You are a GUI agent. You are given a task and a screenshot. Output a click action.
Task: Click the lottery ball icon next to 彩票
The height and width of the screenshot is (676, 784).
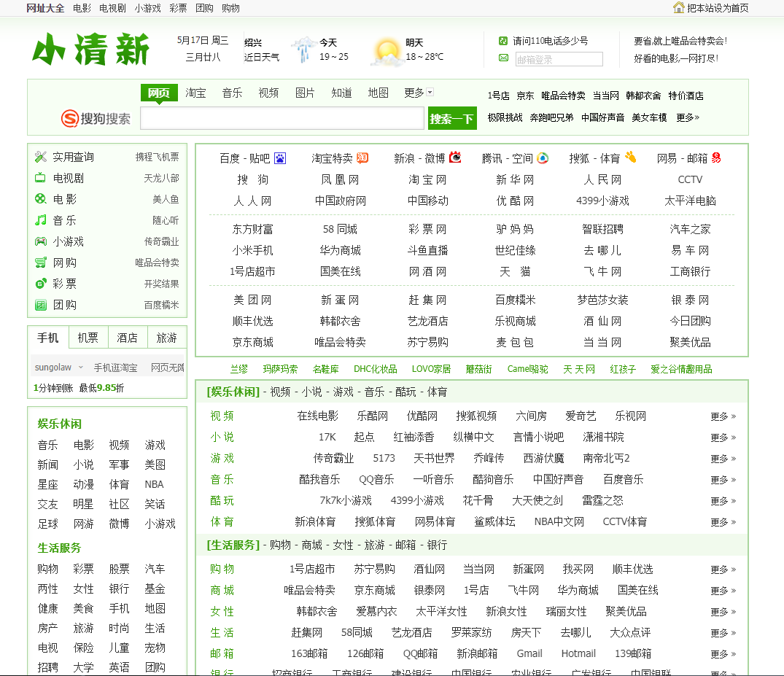pos(41,284)
